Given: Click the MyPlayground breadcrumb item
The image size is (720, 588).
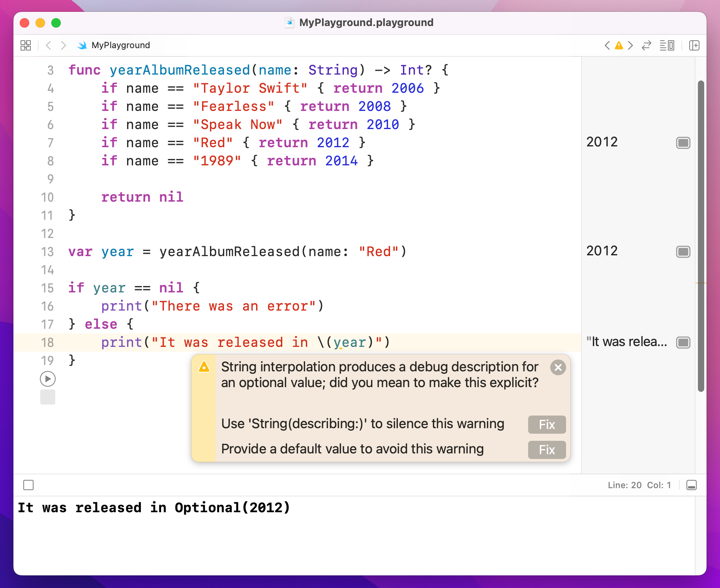Looking at the screenshot, I should tap(120, 45).
